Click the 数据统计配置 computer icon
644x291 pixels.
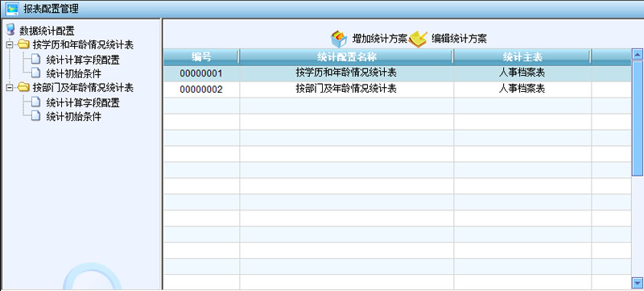pos(11,30)
